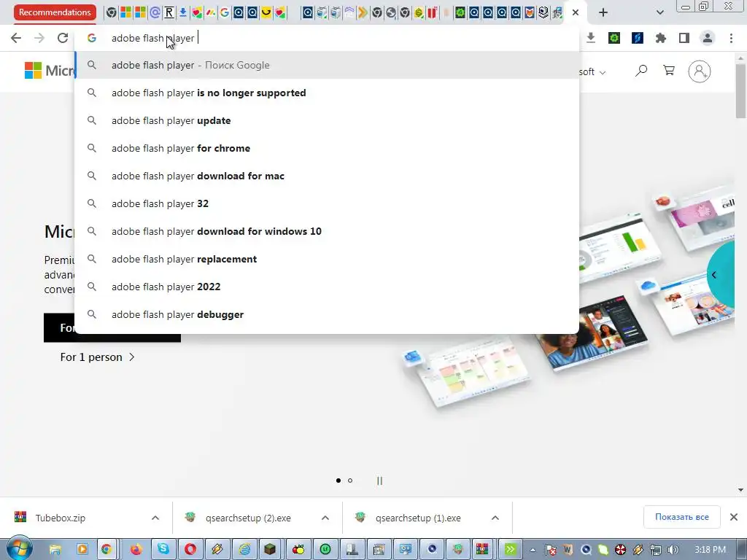This screenshot has height=560, width=747.
Task: Open Skype from the taskbar
Action: pos(163,550)
